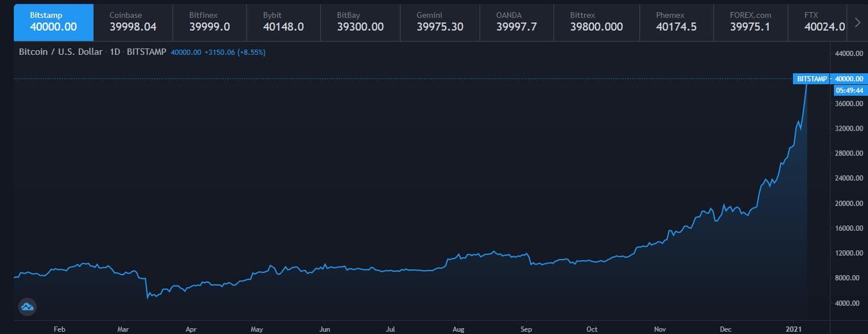Open the BitBay exchange tab

[361, 21]
